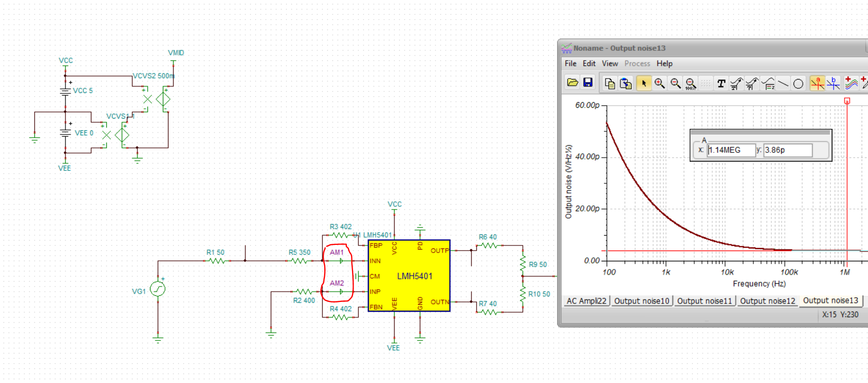Zoom in with the magnifier plus
This screenshot has width=868, height=383.
tap(659, 83)
